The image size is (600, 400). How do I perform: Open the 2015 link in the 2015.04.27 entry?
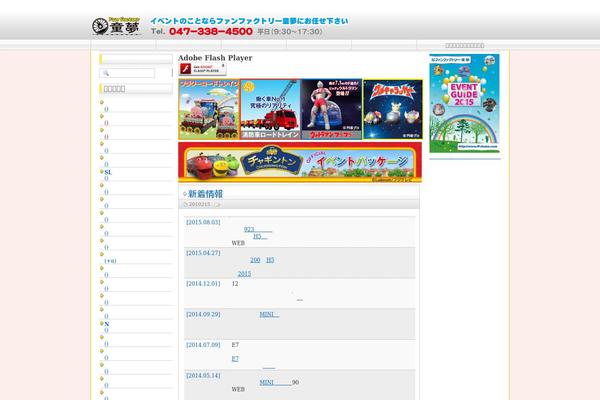[245, 274]
